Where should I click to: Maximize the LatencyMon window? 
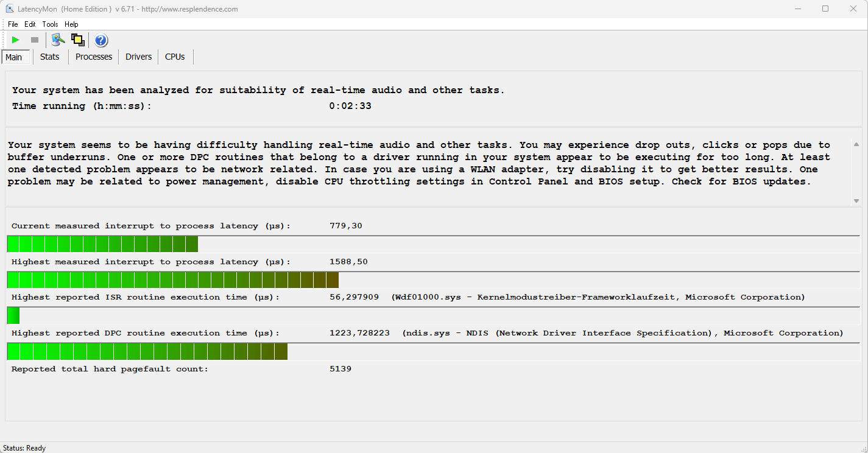825,9
